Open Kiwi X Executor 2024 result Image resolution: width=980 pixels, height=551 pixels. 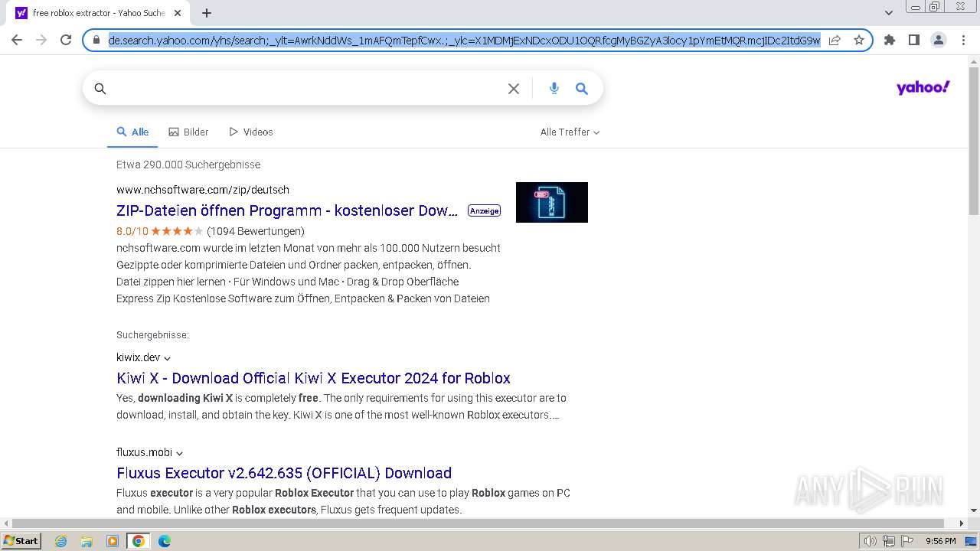313,378
